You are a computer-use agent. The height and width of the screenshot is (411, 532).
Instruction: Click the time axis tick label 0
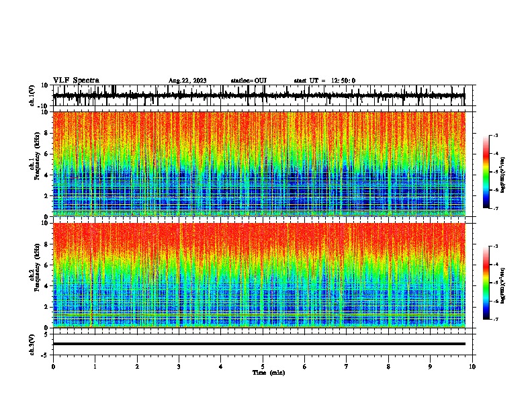click(53, 367)
